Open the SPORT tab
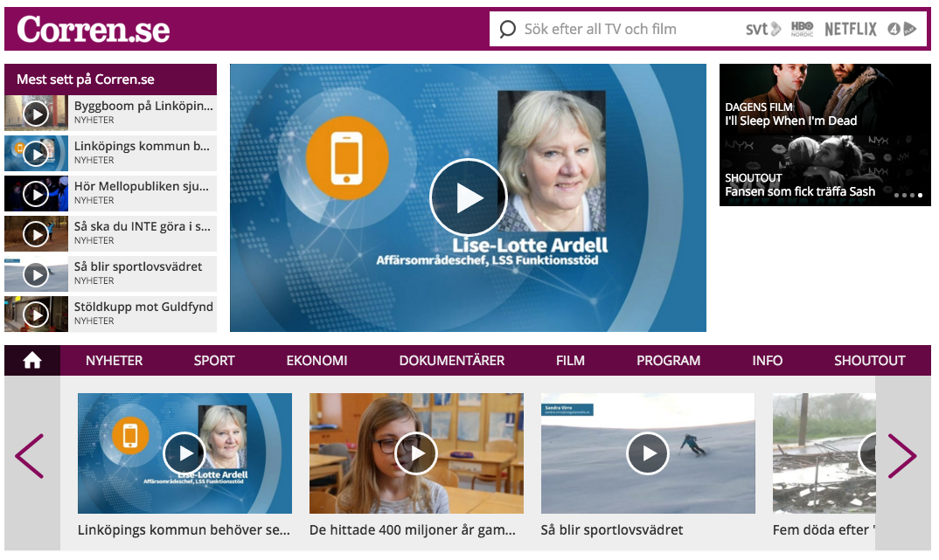The height and width of the screenshot is (560, 939). pos(214,361)
